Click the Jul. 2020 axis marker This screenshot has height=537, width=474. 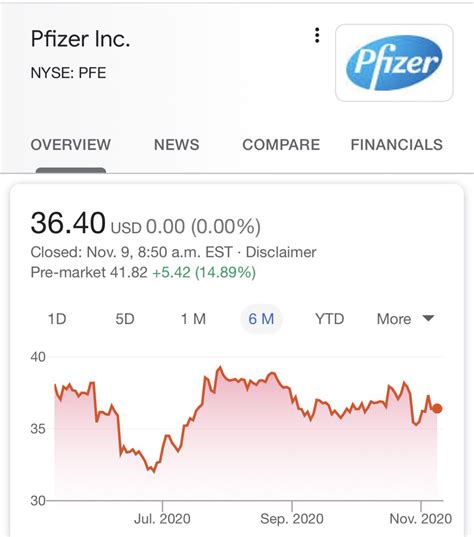pos(162,519)
